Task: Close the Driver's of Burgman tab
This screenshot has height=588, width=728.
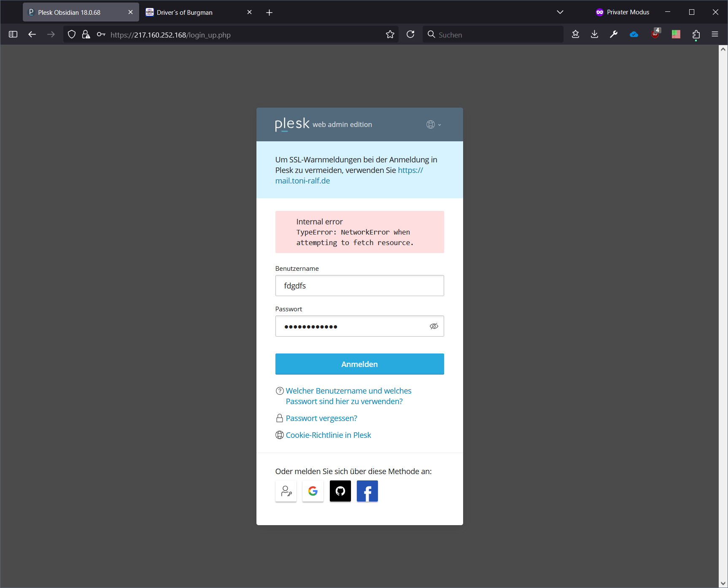Action: click(x=249, y=12)
